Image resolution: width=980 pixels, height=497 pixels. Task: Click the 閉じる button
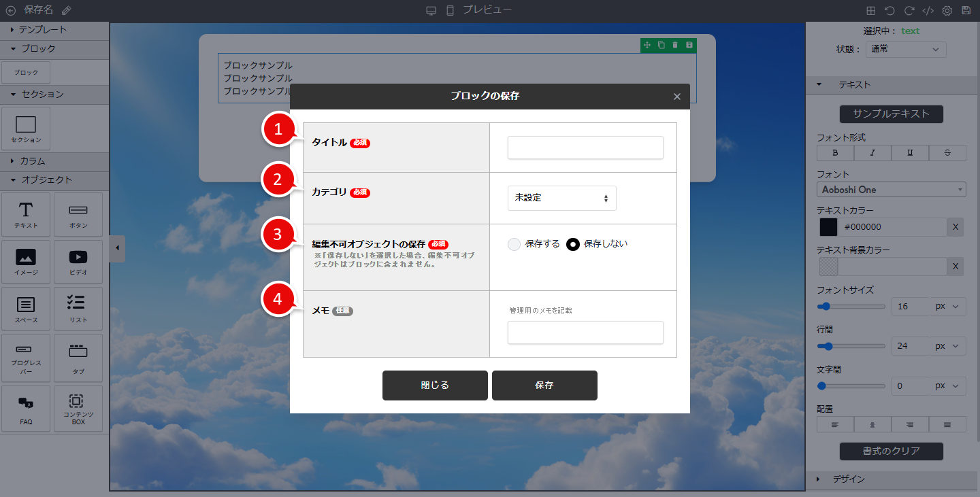pos(435,385)
